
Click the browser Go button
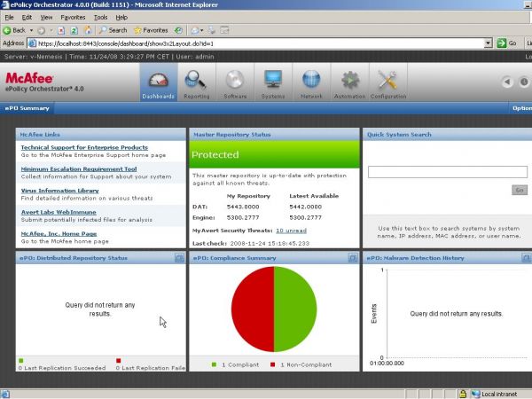pyautogui.click(x=507, y=43)
